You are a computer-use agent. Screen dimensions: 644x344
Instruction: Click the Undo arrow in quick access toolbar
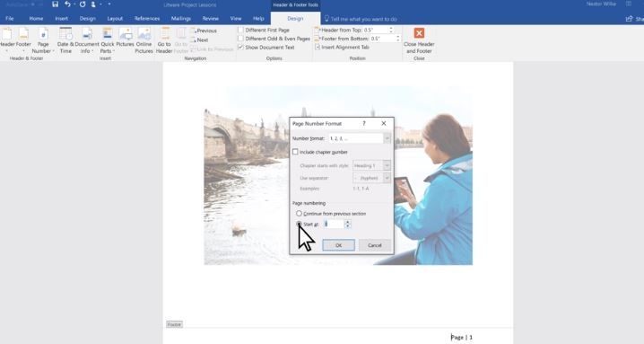click(67, 4)
